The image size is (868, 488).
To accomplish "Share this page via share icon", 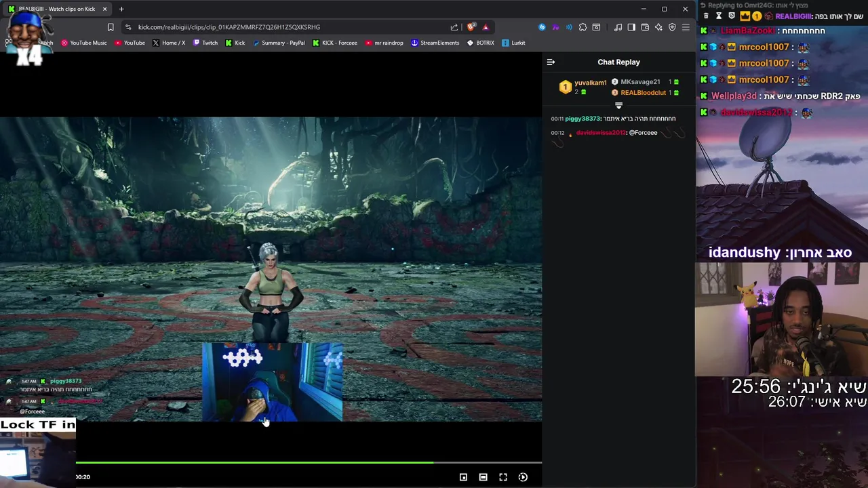I will coord(454,27).
